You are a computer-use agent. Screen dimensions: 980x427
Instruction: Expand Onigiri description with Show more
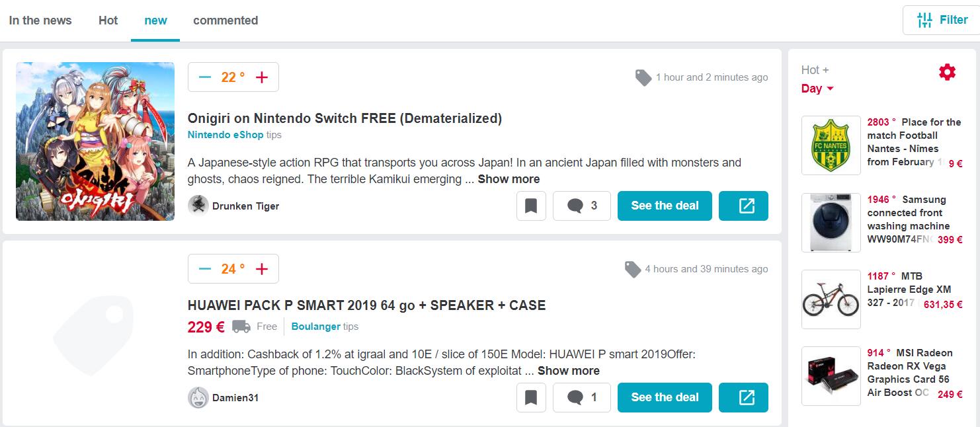click(509, 179)
